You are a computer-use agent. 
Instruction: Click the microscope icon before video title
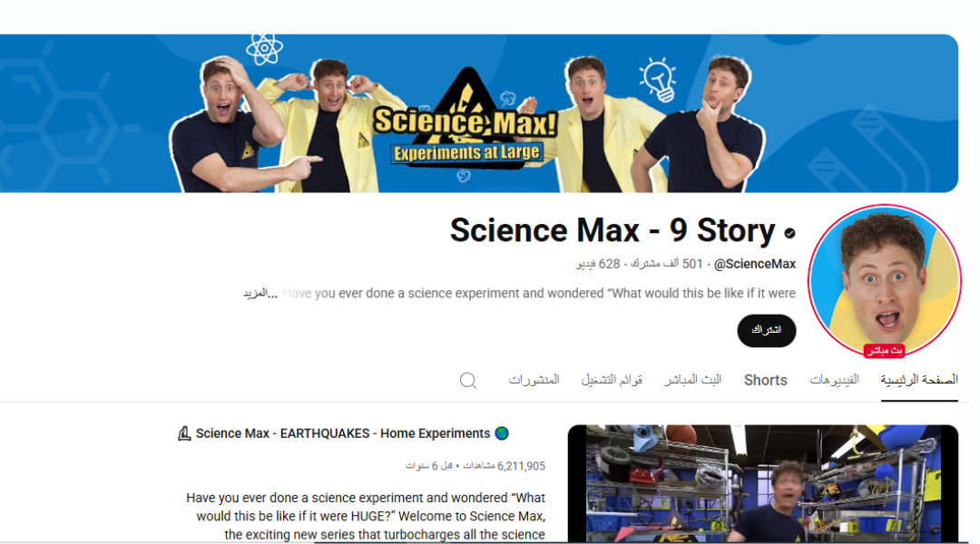pos(183,432)
